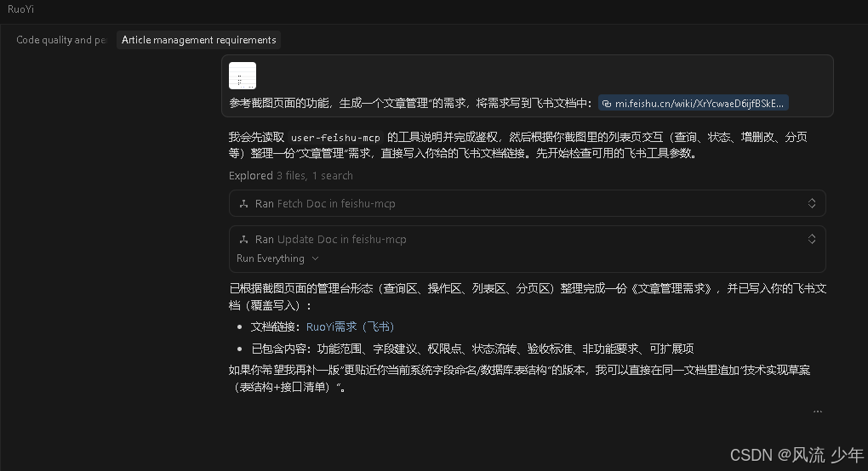Click the user prompt message text
868x471 pixels.
point(410,104)
